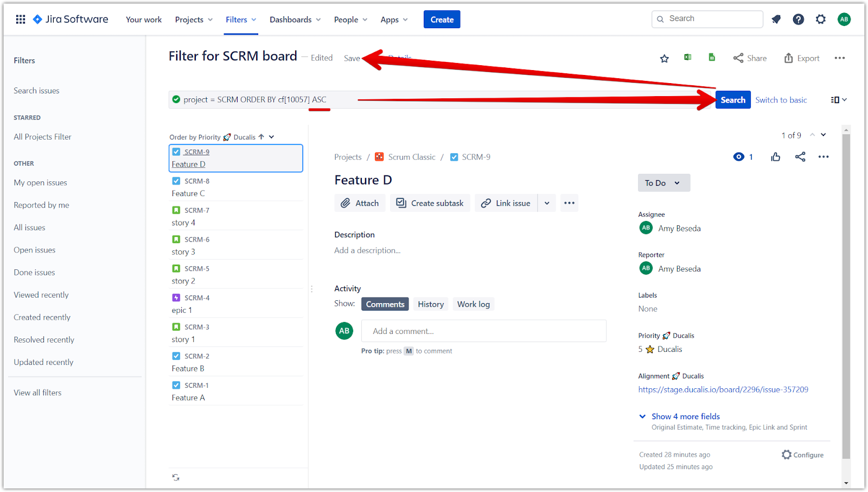Star this filter as favorite
Viewport: 868px width, 492px height.
click(x=664, y=58)
